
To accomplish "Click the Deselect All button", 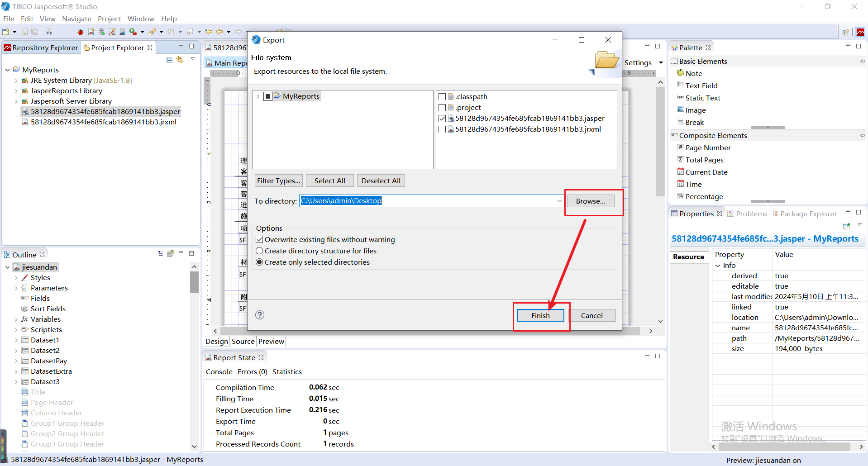I will [381, 181].
